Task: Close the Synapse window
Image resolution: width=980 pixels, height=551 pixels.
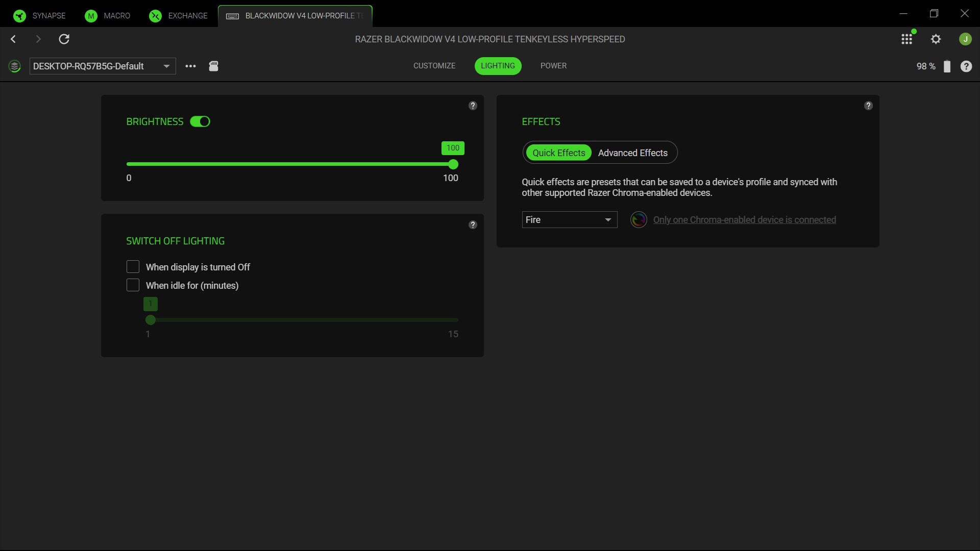Action: 965,14
